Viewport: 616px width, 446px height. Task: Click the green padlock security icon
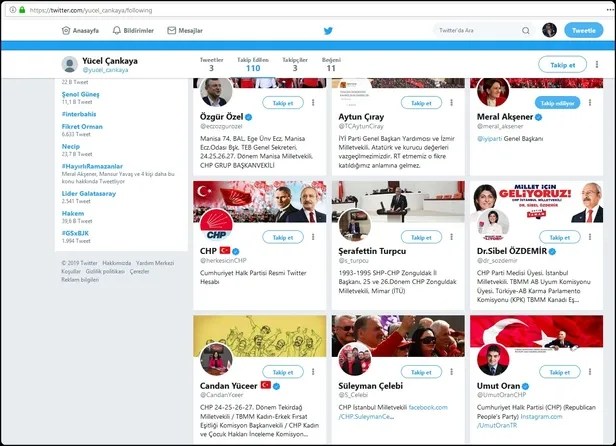click(x=22, y=10)
